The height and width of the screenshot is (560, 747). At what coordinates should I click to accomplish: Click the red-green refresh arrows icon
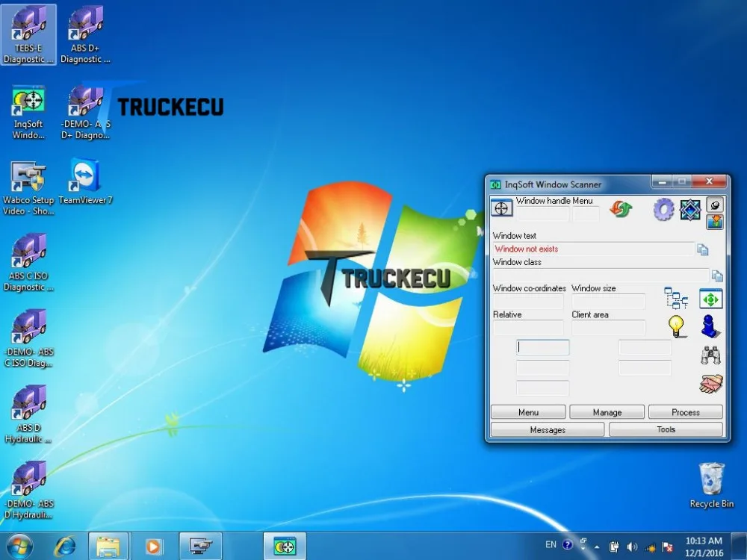point(620,209)
